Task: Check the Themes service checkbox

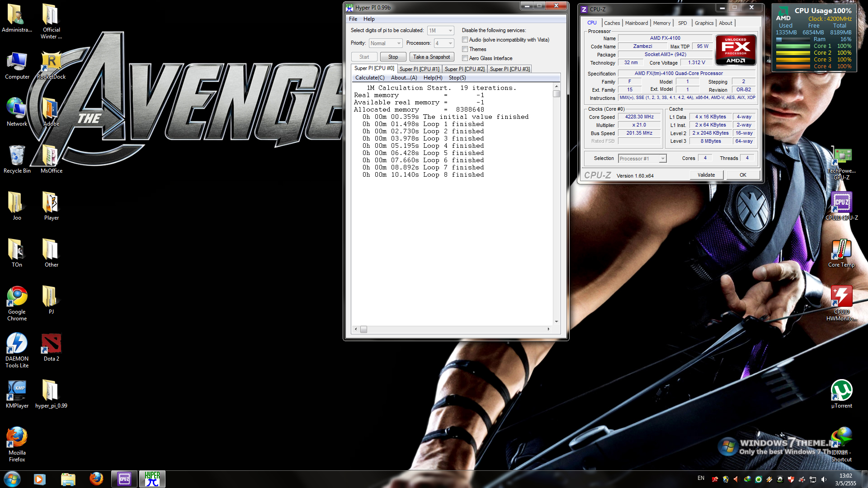Action: (x=465, y=49)
